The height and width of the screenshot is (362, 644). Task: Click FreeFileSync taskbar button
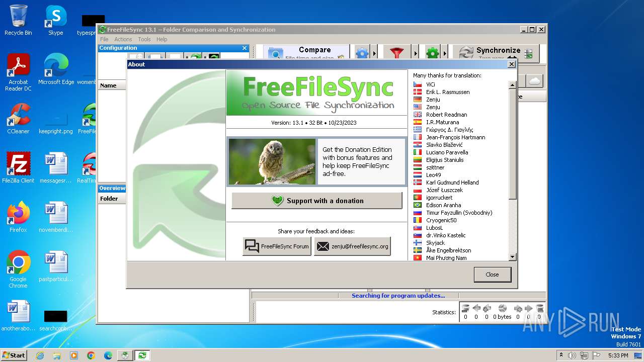[142, 355]
